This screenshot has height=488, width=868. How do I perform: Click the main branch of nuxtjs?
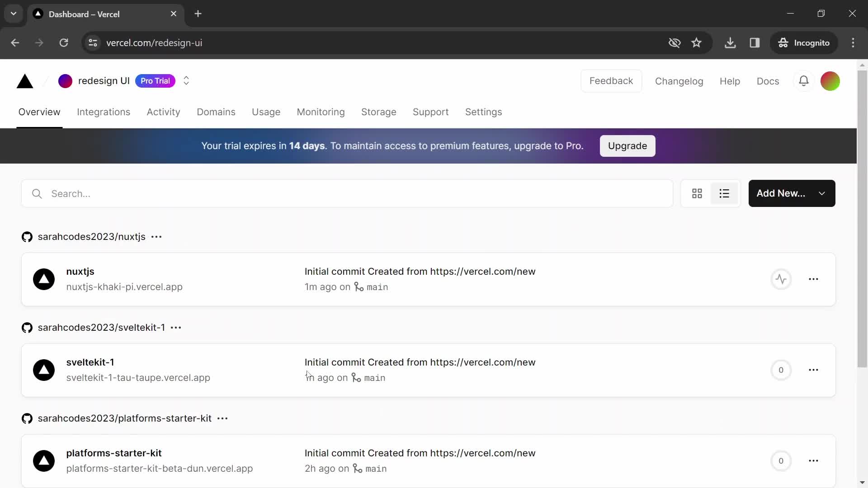(x=377, y=287)
